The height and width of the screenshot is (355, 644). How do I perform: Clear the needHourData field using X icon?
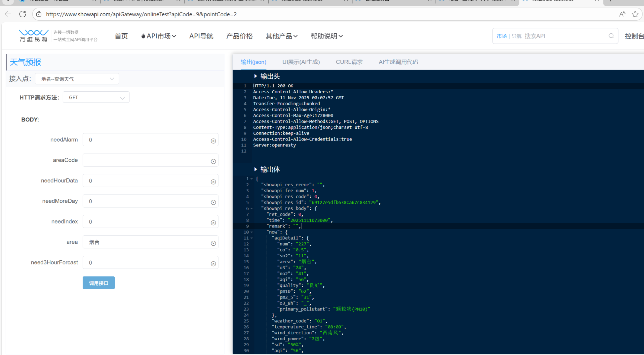coord(213,182)
